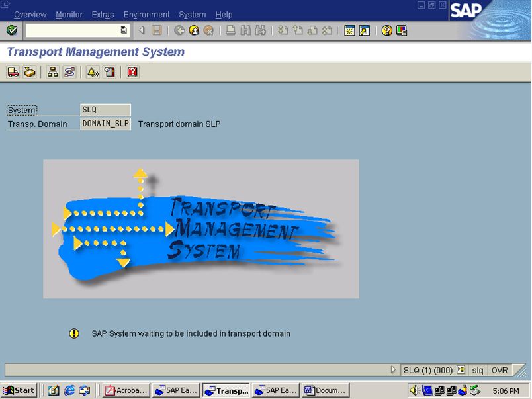Click the first quick launch notepad icon
The image size is (532, 399).
(54, 390)
